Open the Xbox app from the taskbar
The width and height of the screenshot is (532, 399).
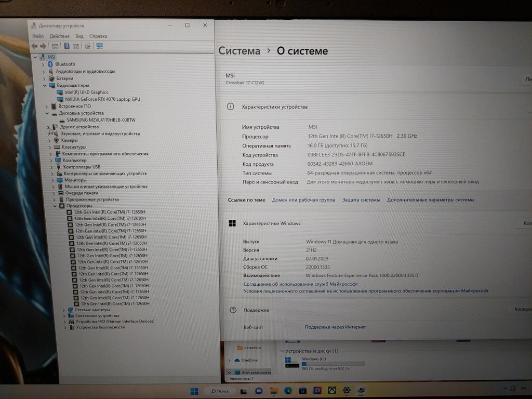[332, 391]
